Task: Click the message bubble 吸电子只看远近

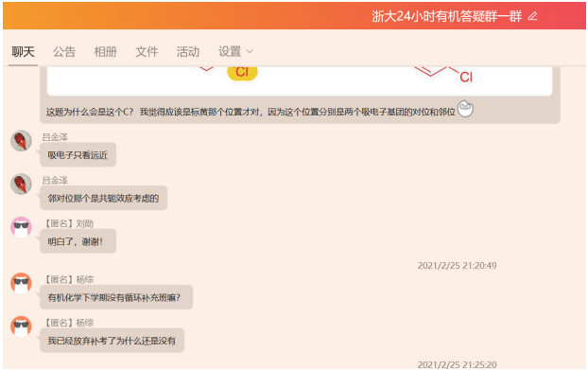Action: coord(78,154)
